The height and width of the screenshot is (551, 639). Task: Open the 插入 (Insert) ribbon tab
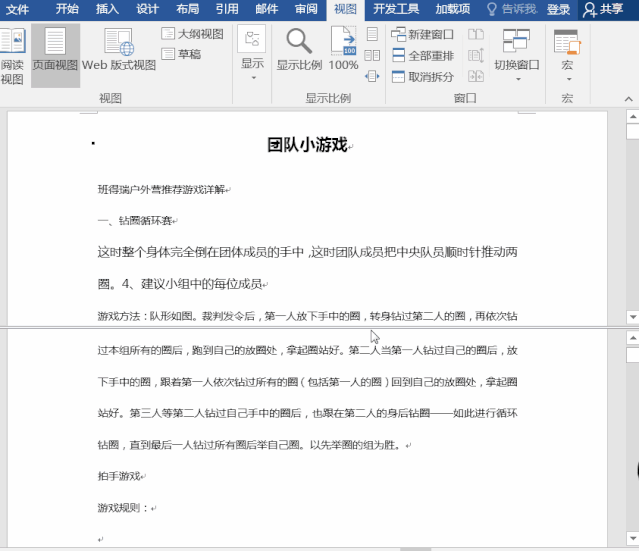click(x=107, y=9)
